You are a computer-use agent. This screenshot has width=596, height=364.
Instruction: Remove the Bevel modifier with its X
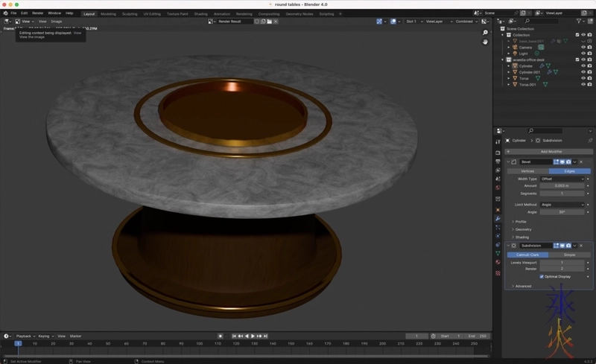click(x=581, y=162)
